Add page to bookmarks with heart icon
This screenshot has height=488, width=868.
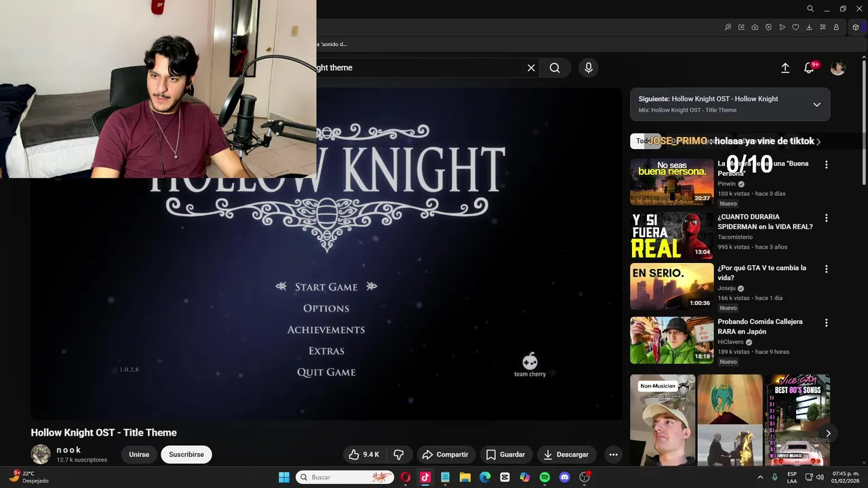click(795, 27)
